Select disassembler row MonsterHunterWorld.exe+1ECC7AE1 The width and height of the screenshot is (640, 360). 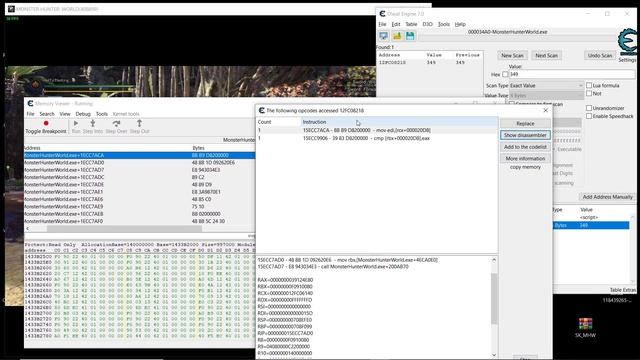[140, 192]
